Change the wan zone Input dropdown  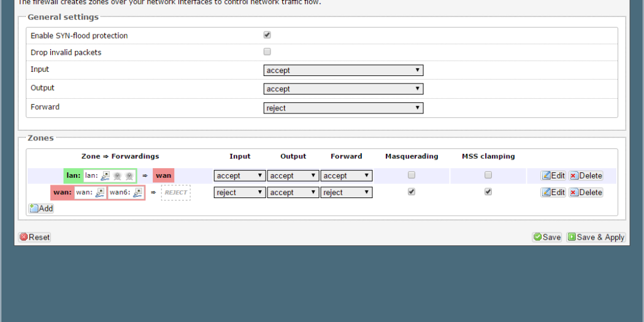tap(240, 193)
